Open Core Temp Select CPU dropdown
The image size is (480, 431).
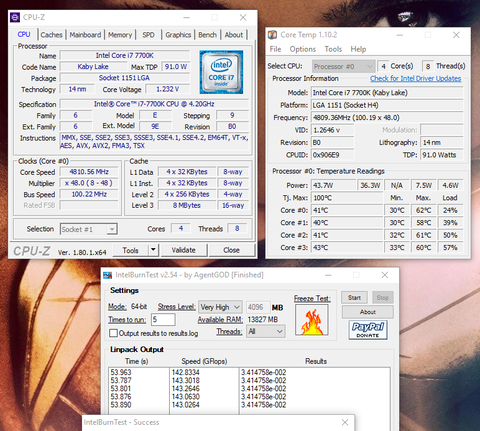click(x=344, y=66)
